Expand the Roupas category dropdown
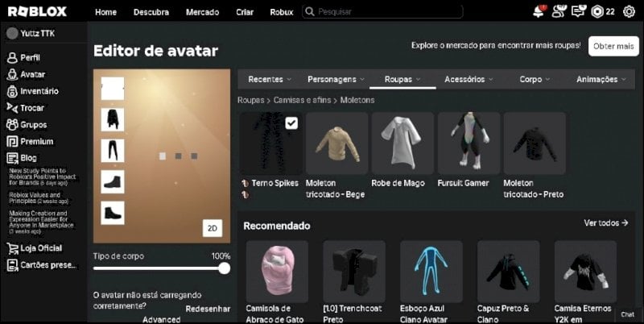644x324 pixels. point(402,79)
